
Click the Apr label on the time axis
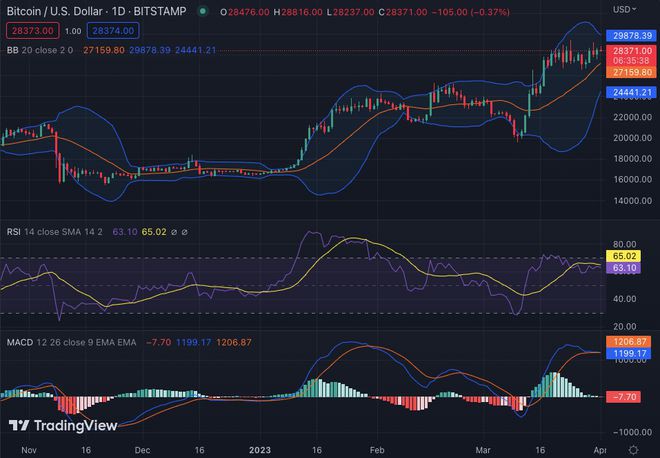[x=600, y=450]
